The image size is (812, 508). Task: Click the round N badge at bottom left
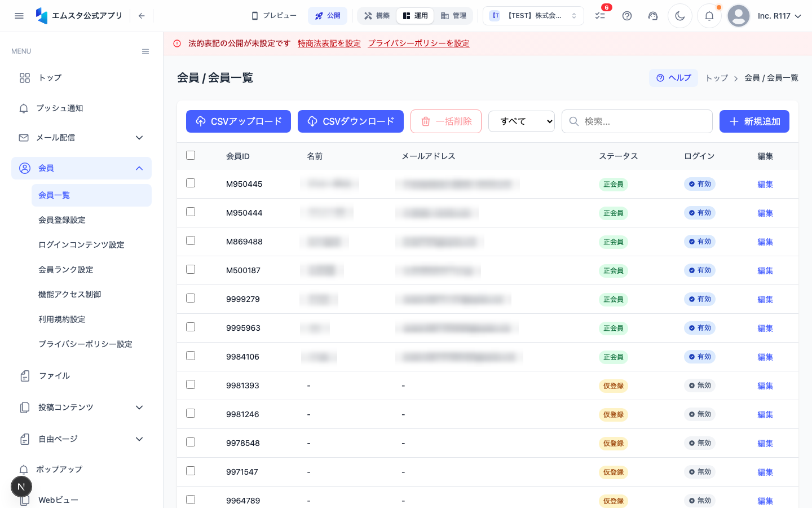21,487
